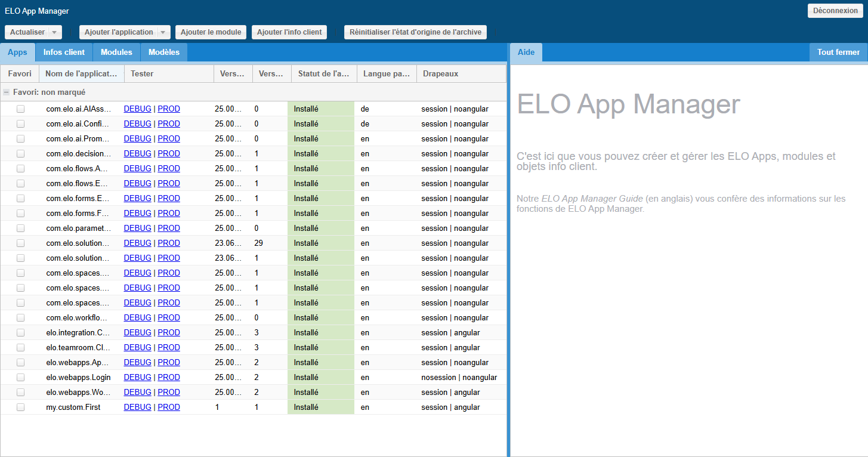Viewport: 868px width, 457px height.
Task: Click Réinitialiser l'état d'origine de l'archive
Action: click(415, 32)
